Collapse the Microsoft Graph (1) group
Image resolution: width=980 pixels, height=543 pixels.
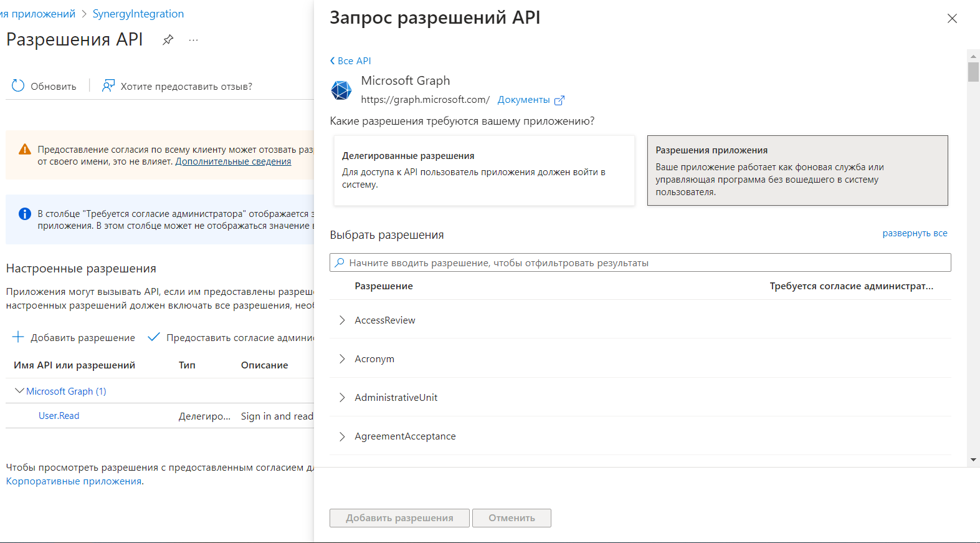(19, 391)
